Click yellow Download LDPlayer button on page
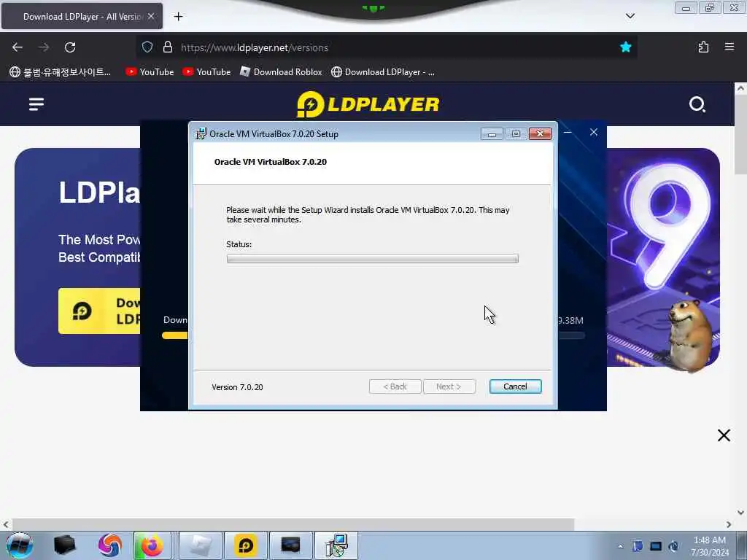 click(x=99, y=311)
